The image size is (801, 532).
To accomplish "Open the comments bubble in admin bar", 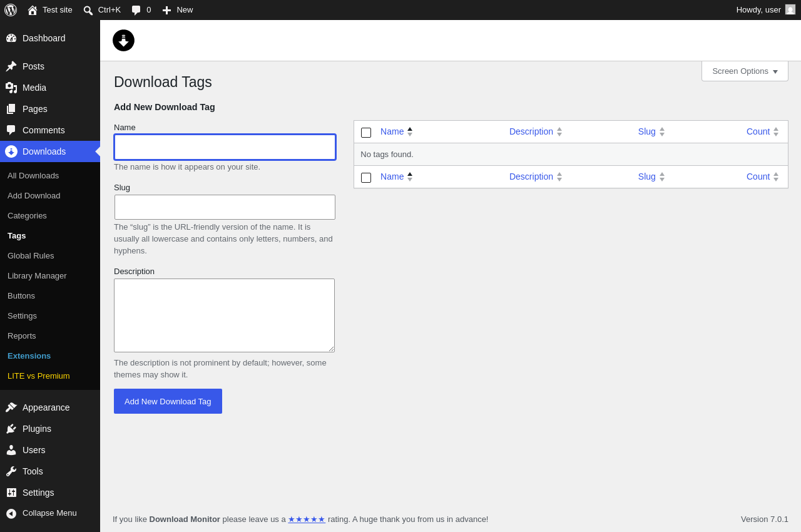I will coord(136,10).
